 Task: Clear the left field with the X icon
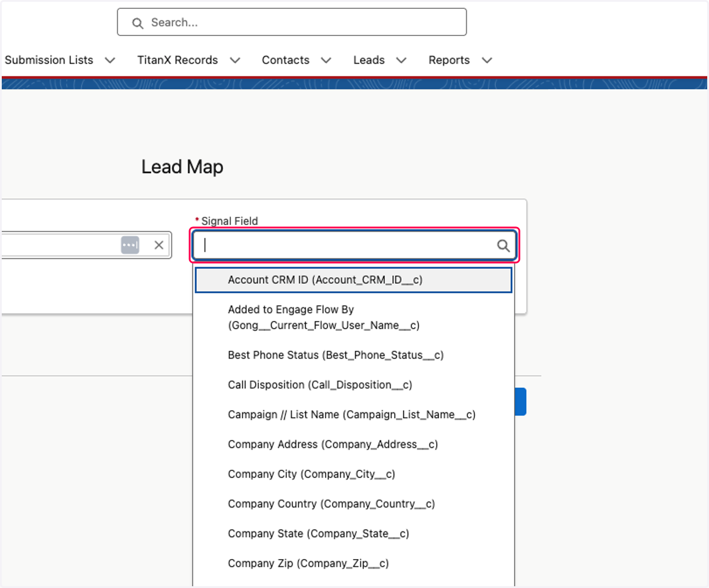pos(159,245)
